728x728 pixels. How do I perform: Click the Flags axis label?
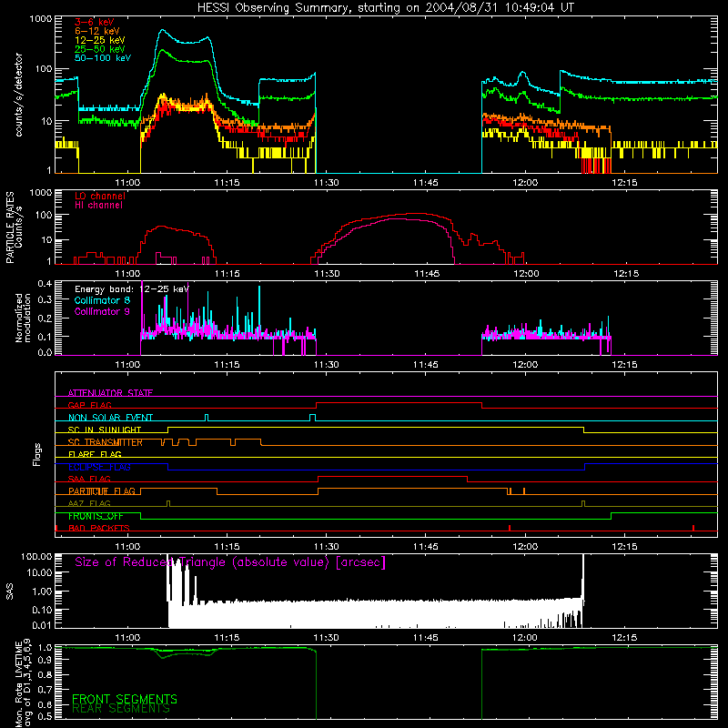[x=37, y=454]
